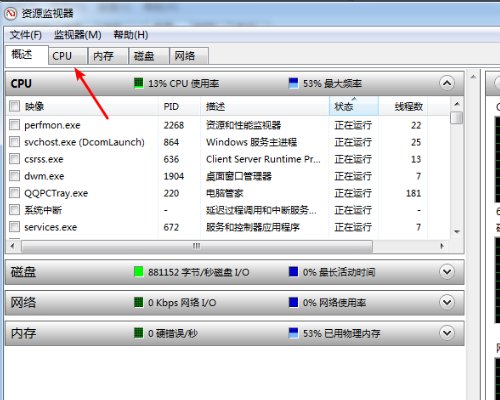Select the services.exe process name

pos(50,227)
